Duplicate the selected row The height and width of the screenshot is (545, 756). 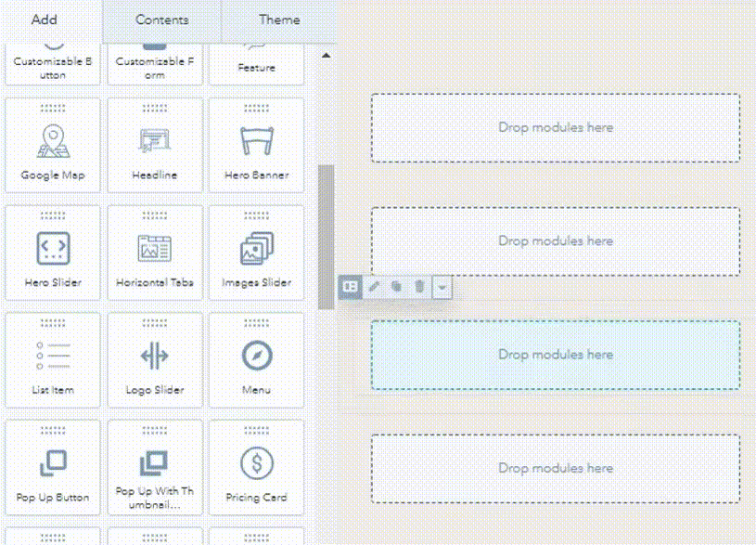point(396,287)
